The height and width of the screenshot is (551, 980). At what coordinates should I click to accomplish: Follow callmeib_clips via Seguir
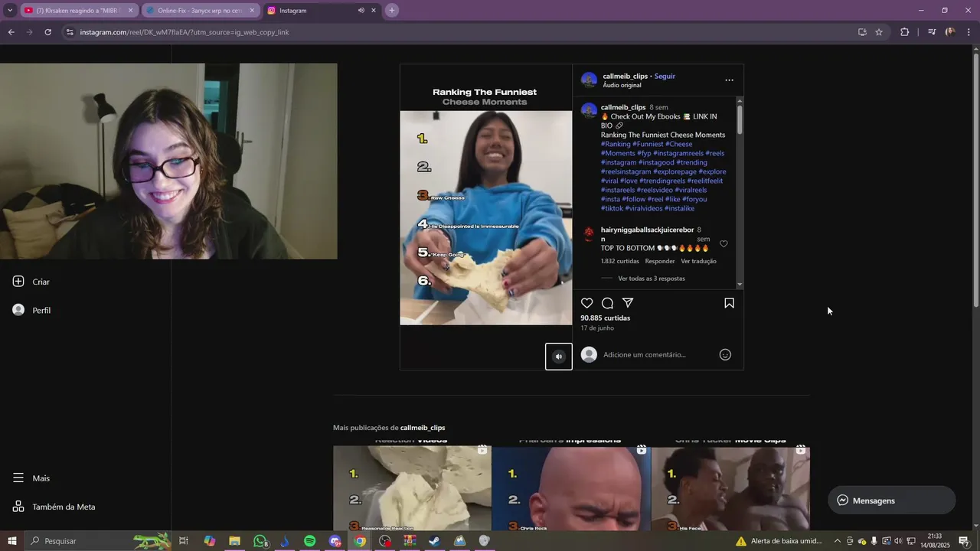(665, 77)
